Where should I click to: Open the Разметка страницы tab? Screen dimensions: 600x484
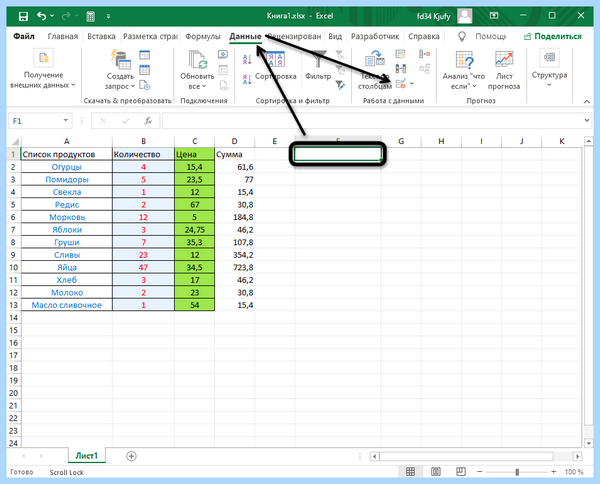pyautogui.click(x=150, y=36)
